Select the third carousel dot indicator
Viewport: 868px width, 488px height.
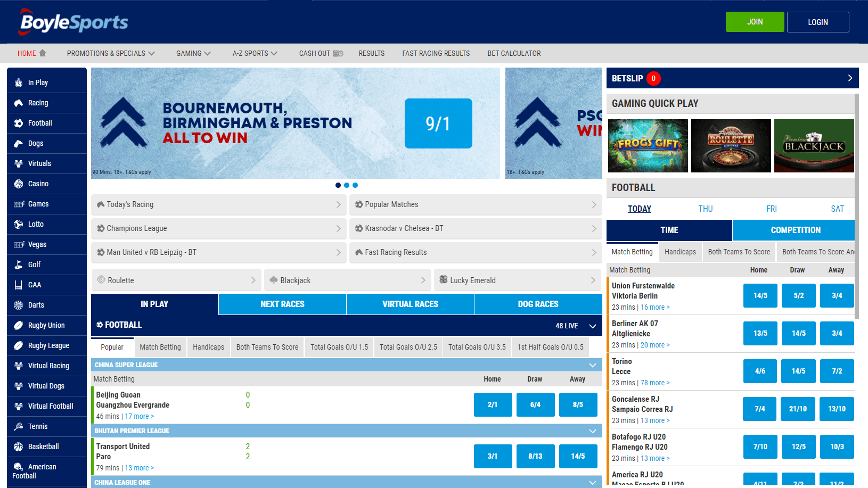355,185
